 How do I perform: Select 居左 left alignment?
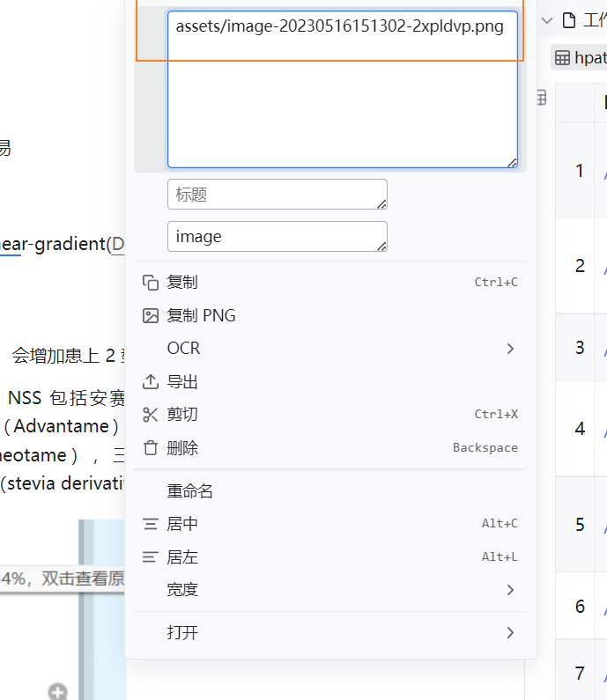coord(330,557)
